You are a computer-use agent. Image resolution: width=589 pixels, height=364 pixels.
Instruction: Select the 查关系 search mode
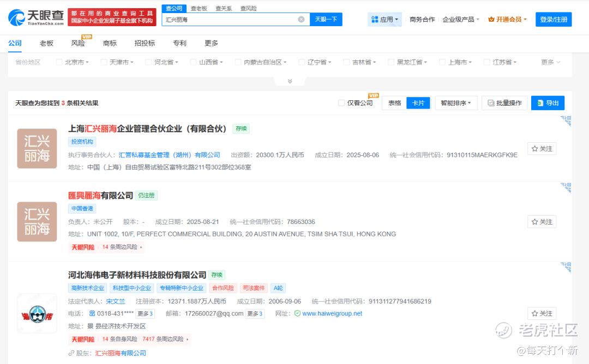coord(224,8)
